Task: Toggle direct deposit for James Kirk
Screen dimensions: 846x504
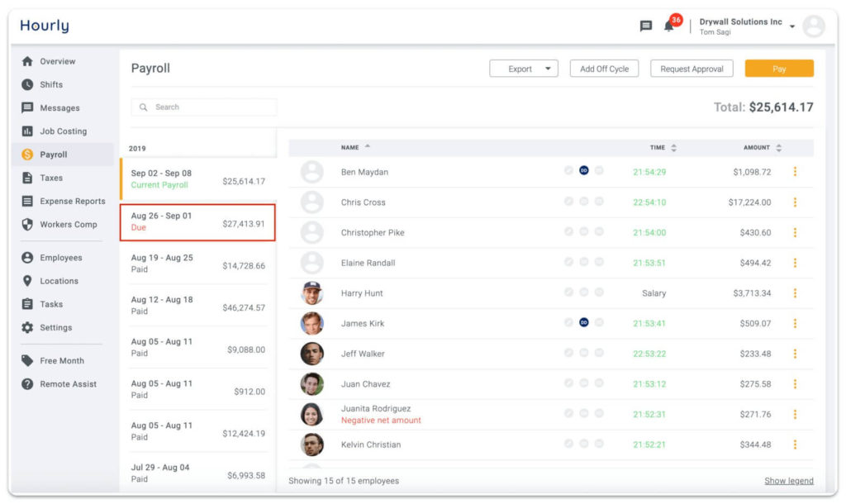Action: click(584, 323)
